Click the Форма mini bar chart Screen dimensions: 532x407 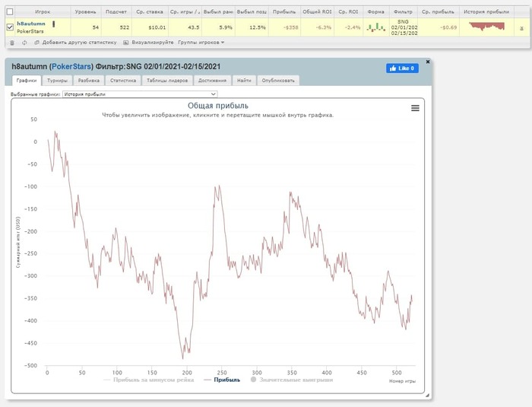coord(376,27)
